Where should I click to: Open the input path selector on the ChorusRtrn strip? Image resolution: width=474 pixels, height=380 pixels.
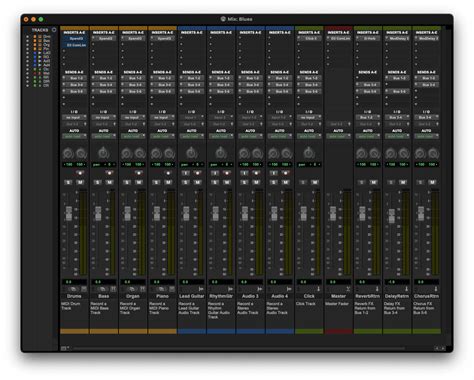pyautogui.click(x=426, y=118)
